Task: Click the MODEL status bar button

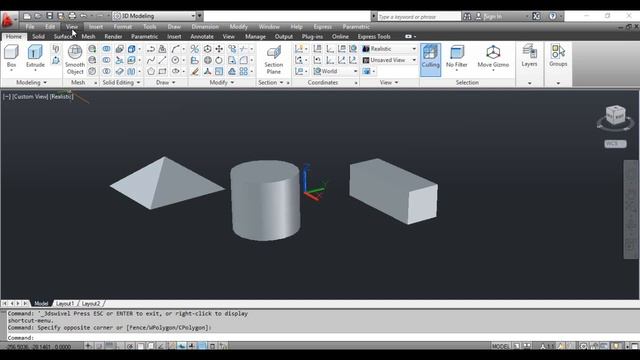Action: point(500,346)
